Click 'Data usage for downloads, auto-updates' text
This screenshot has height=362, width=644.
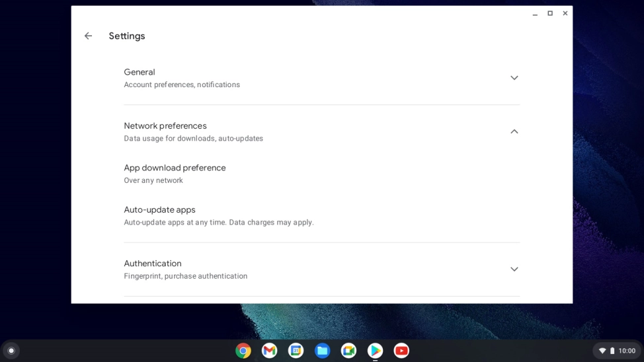pyautogui.click(x=194, y=138)
